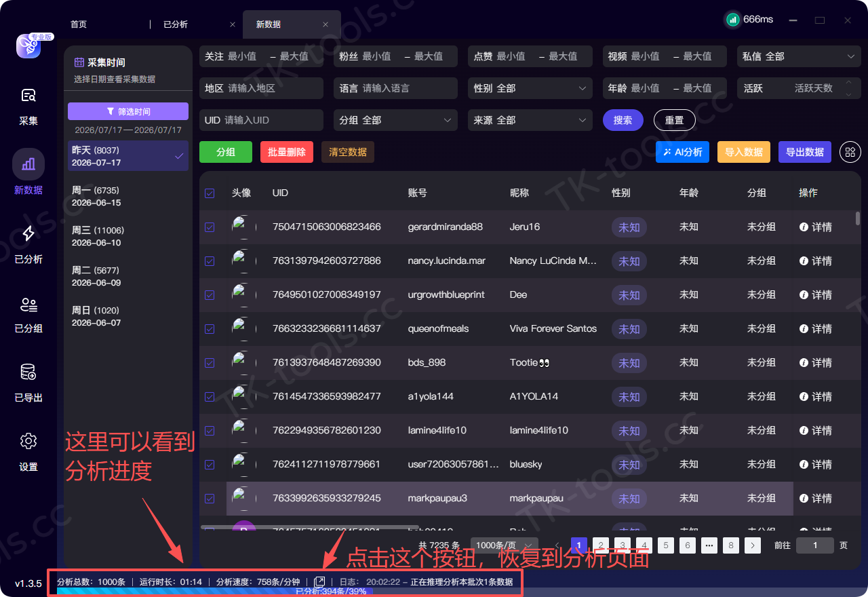The height and width of the screenshot is (597, 868).
Task: Toggle the select-all checkbox in table header
Action: [x=210, y=193]
